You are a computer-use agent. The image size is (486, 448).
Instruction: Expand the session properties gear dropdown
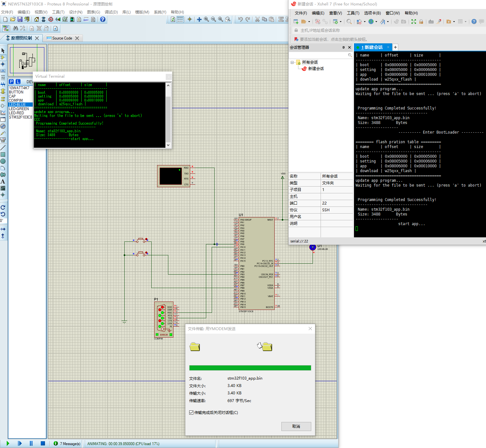pos(341,22)
